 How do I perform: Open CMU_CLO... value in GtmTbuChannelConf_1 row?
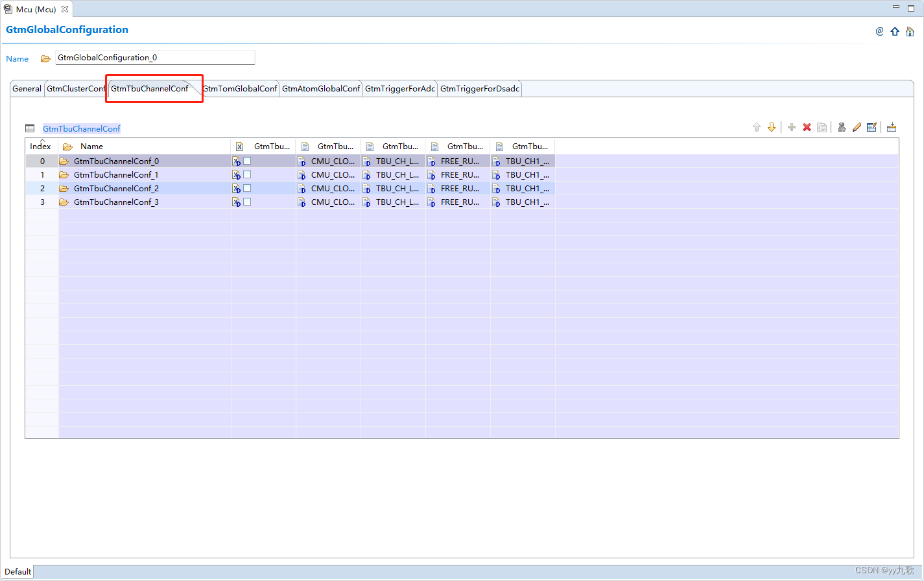(x=333, y=174)
